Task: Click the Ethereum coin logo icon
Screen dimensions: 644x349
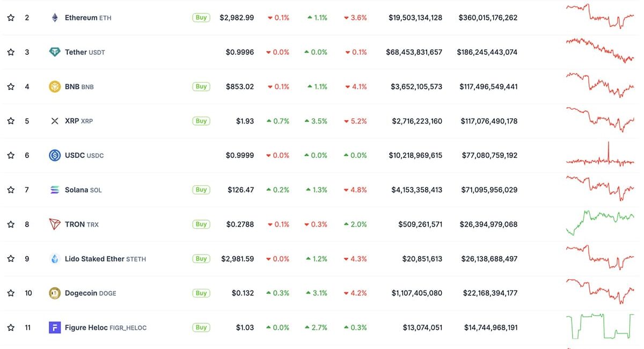Action: click(54, 18)
